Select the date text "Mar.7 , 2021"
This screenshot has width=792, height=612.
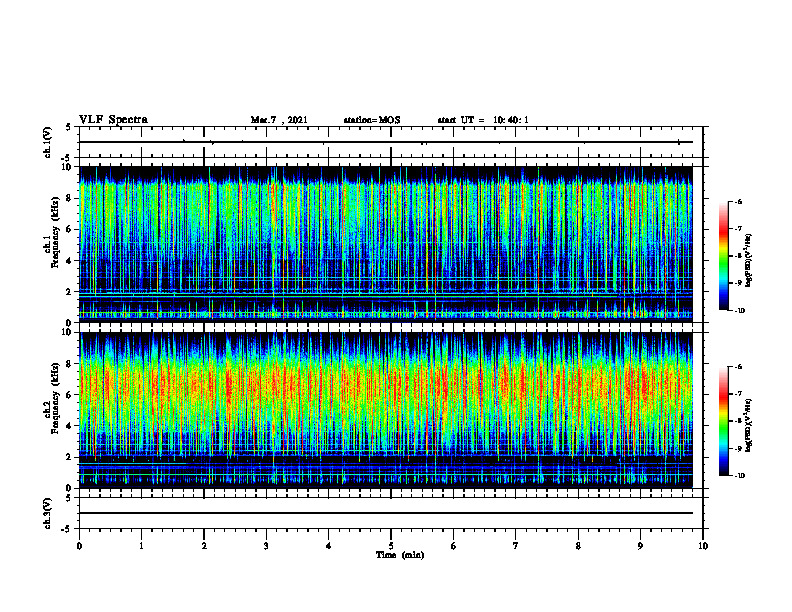[279, 120]
